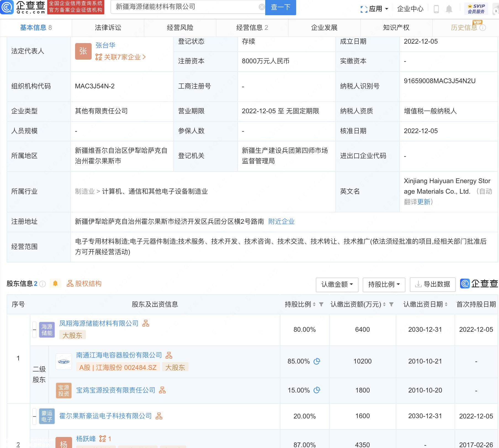499x448 pixels.
Task: Click pie chart icon next to 15.00%
Action: [317, 390]
